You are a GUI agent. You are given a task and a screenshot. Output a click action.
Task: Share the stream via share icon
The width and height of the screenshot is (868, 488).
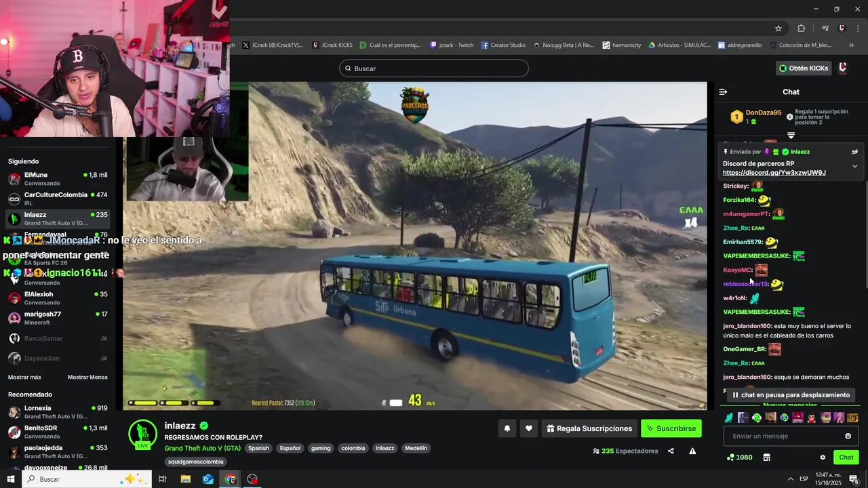(671, 451)
